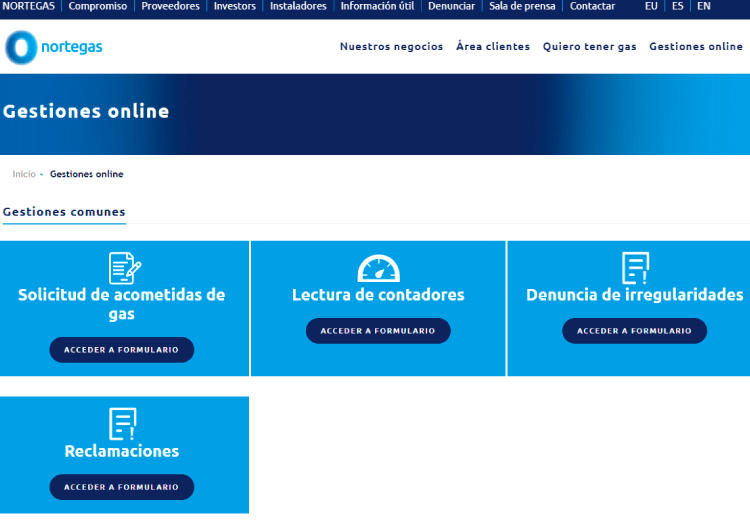Access form for Solicitud de acometidas de gas
The height and width of the screenshot is (522, 750).
121,350
